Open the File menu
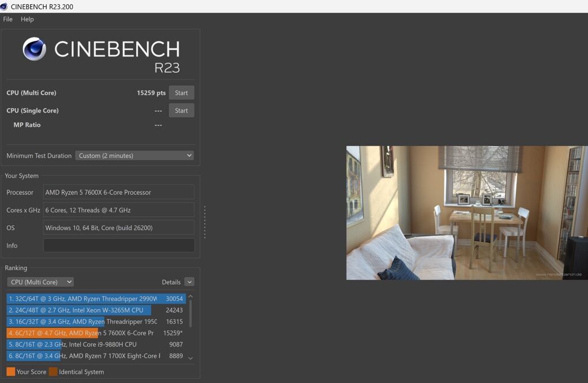 (x=7, y=19)
